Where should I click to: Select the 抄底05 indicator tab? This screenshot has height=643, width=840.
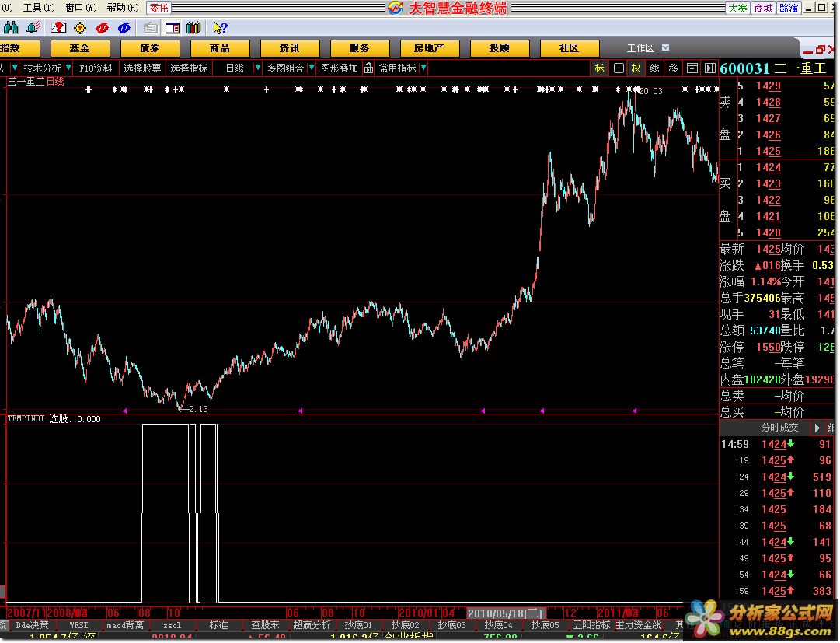545,625
